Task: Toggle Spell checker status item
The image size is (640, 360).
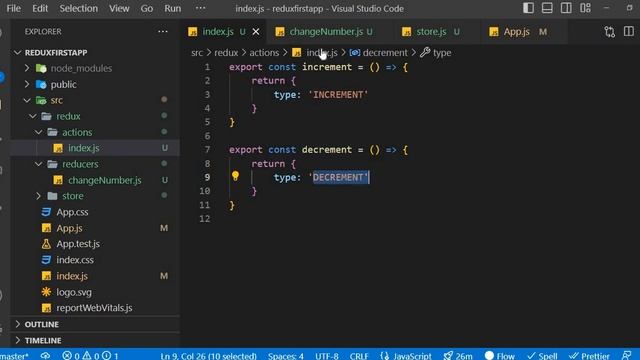Action: 542,356
